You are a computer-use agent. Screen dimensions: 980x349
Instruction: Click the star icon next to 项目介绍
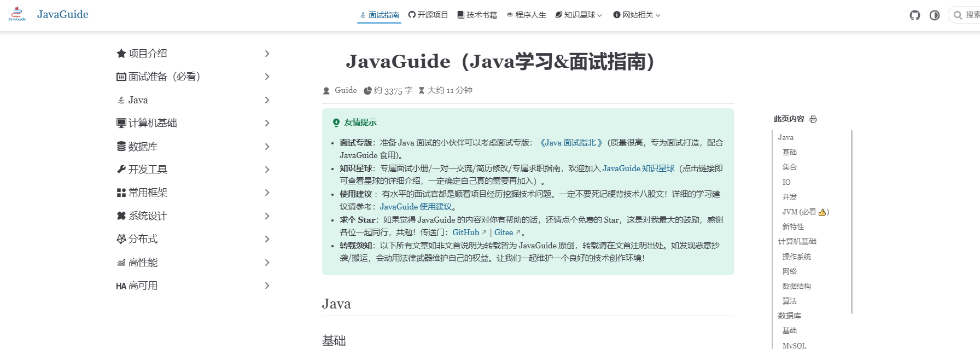point(121,54)
